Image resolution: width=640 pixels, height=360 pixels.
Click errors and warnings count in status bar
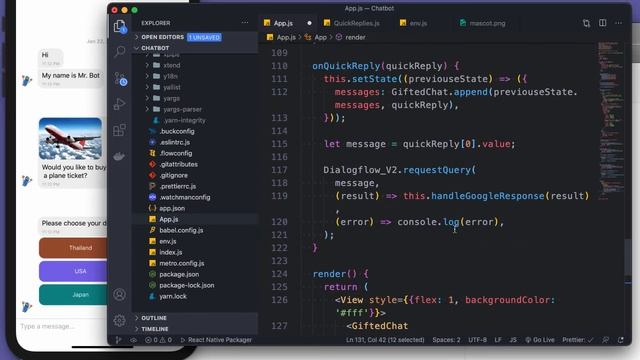158,340
